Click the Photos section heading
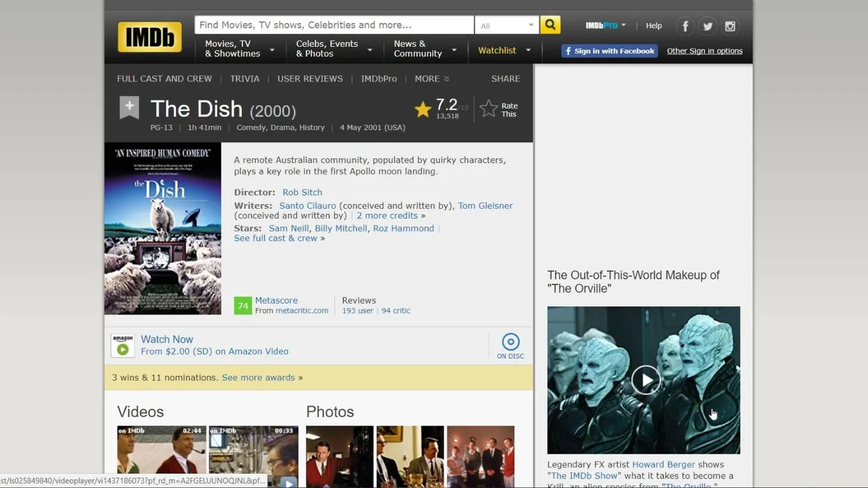This screenshot has width=868, height=488. (330, 412)
